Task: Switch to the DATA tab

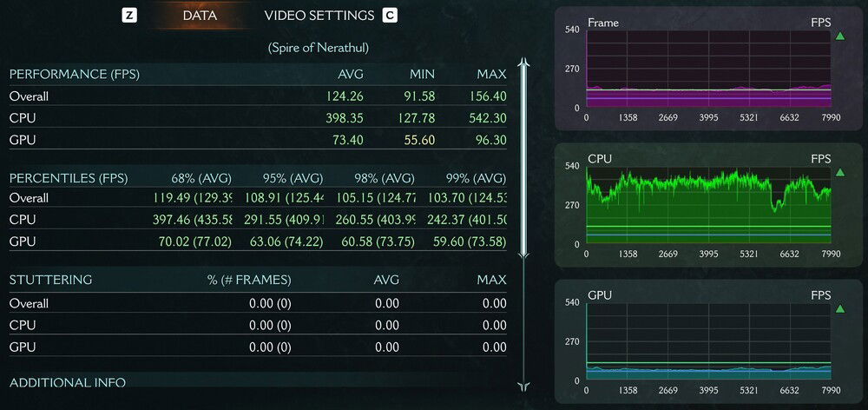Action: pyautogui.click(x=200, y=16)
